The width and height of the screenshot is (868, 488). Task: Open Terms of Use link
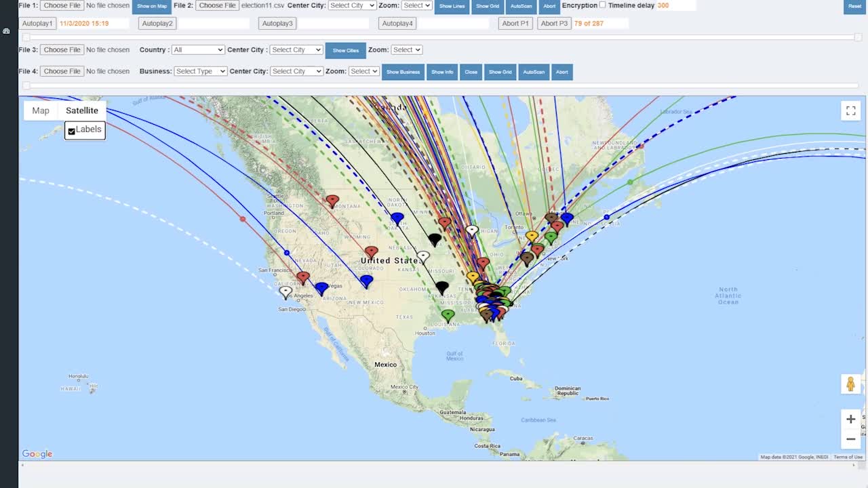848,457
